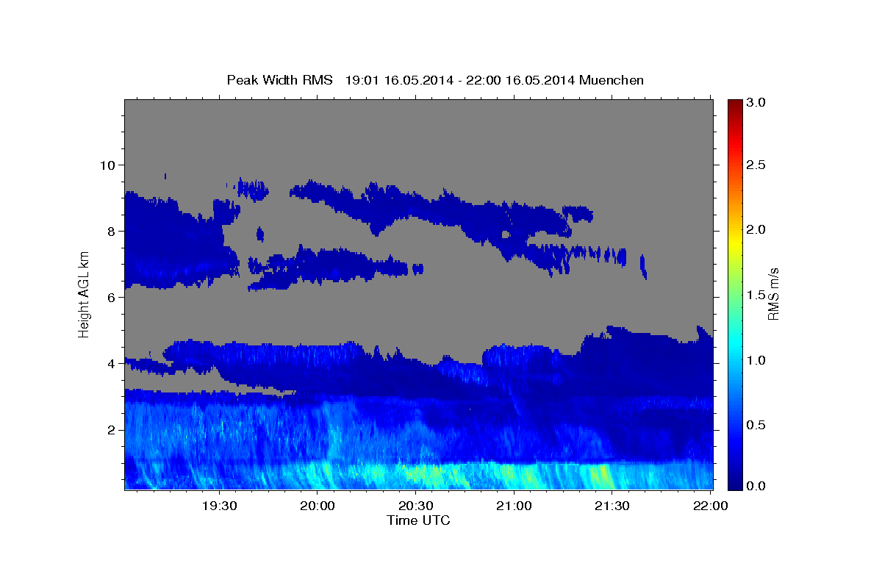Click the height tick label 2
Viewport: 882px width, 588px height.
pos(111,429)
